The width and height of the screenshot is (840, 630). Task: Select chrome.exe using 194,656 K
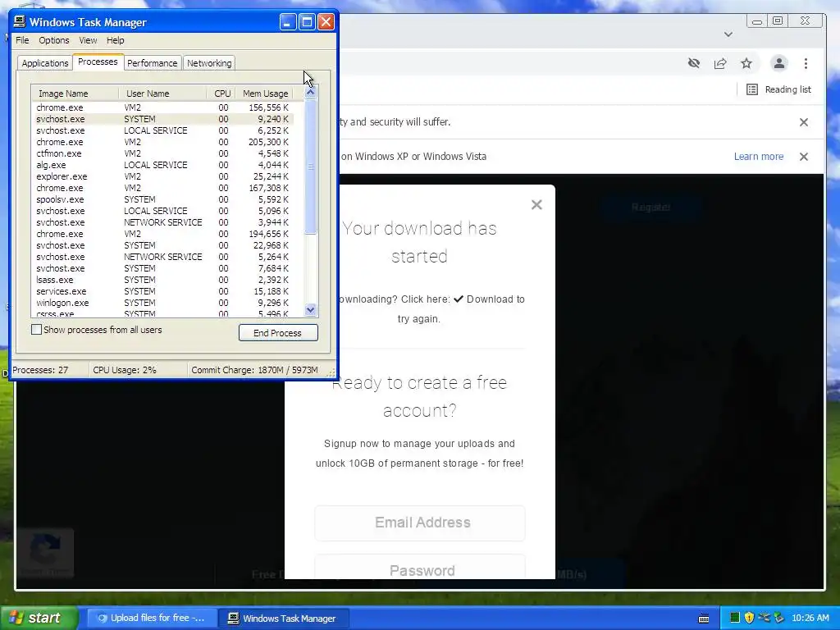(163, 234)
